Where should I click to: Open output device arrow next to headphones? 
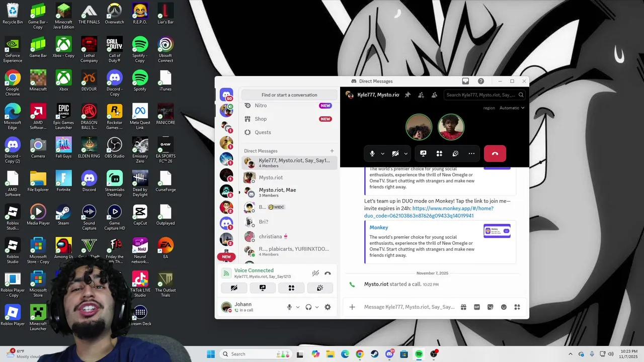pos(317,307)
